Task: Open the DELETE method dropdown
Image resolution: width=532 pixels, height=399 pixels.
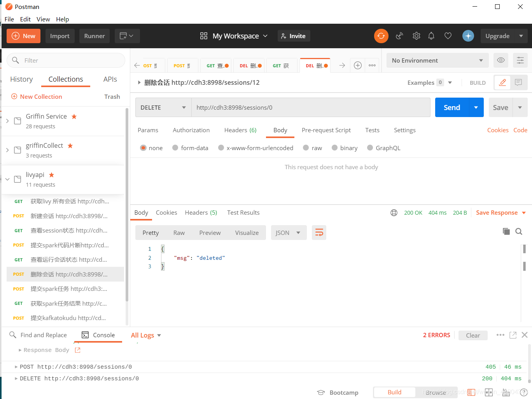Action: tap(163, 107)
